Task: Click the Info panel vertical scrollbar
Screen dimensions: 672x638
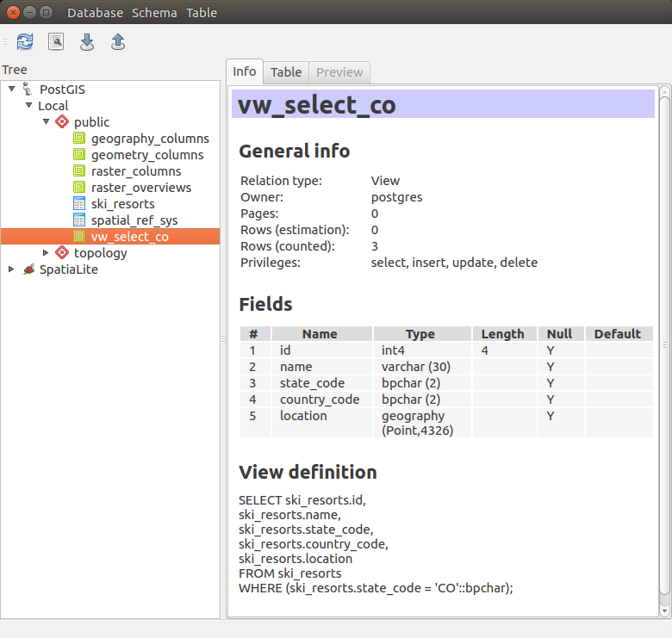Action: pos(664,344)
